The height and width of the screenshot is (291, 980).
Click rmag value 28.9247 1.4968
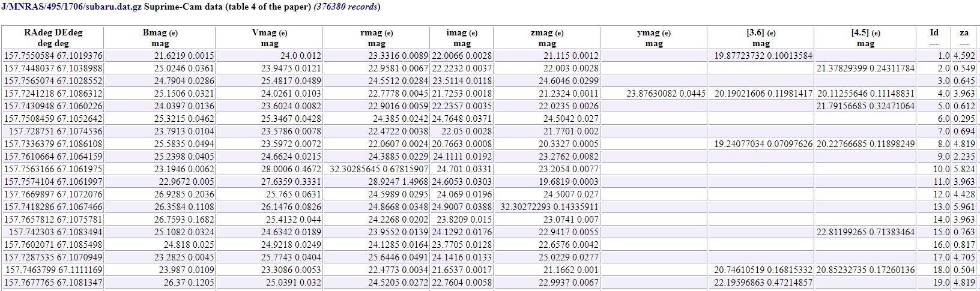pyautogui.click(x=398, y=182)
